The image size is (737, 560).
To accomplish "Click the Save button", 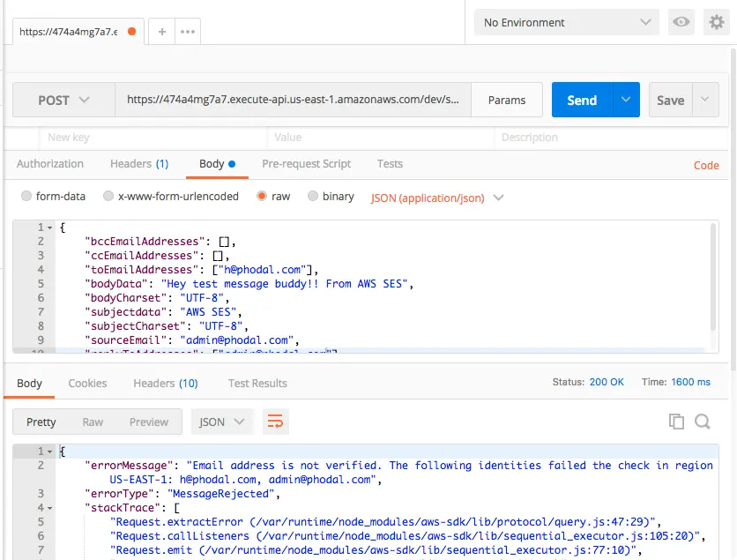I will pos(670,100).
